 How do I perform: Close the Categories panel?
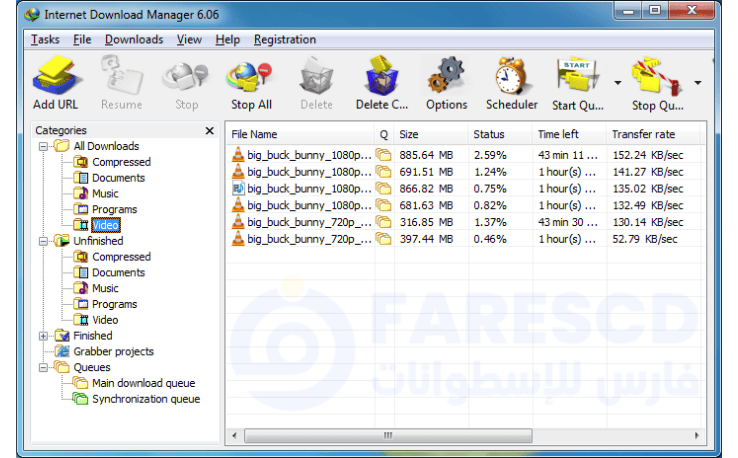click(209, 130)
